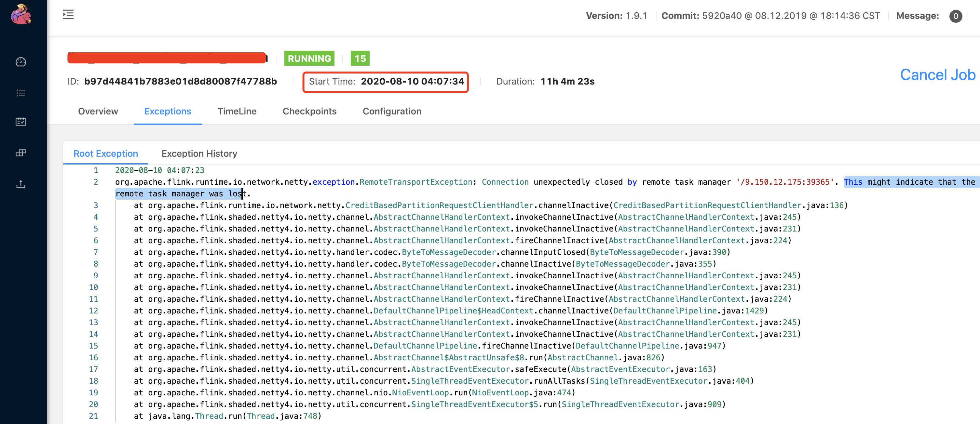Collapse the sidebar with the hamburger icon
This screenshot has height=424, width=980.
tap(68, 14)
